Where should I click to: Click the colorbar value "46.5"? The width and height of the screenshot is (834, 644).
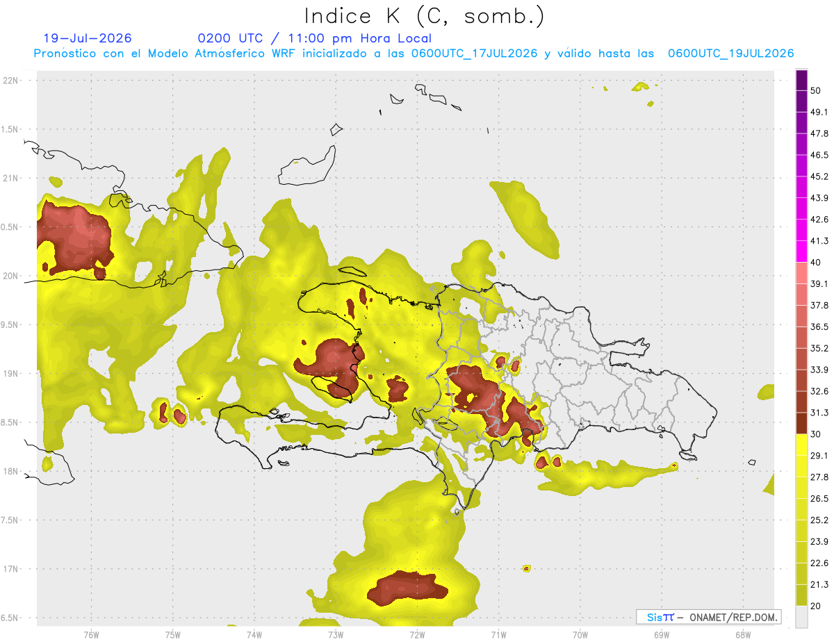tap(819, 155)
